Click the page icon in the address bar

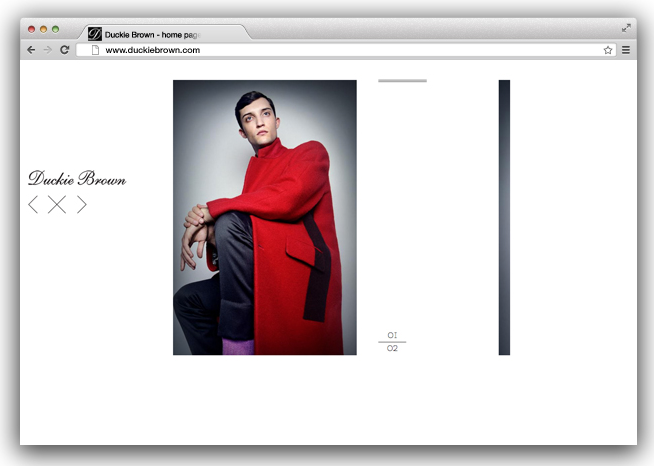tap(96, 50)
